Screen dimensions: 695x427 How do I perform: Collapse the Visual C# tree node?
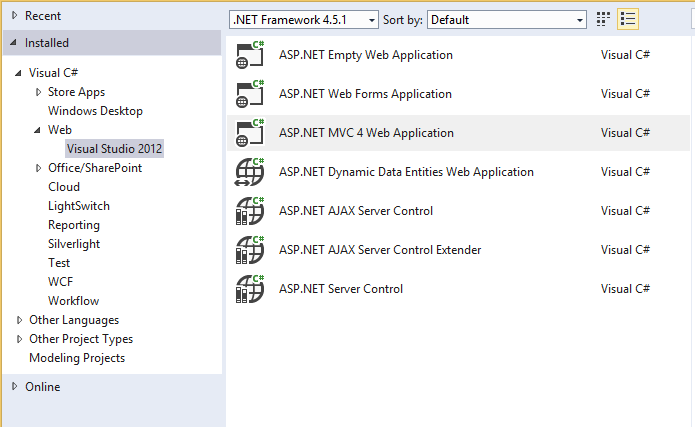20,73
